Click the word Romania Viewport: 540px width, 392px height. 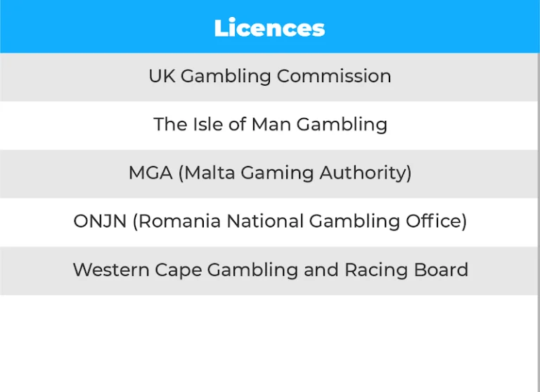tap(179, 221)
